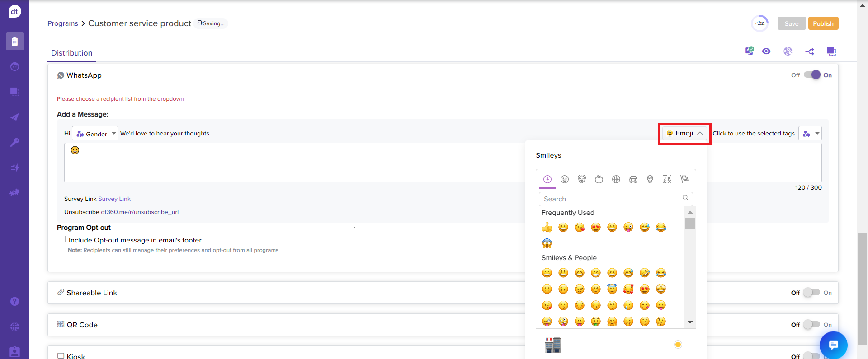Click the Save button
The image size is (868, 359).
click(x=792, y=23)
